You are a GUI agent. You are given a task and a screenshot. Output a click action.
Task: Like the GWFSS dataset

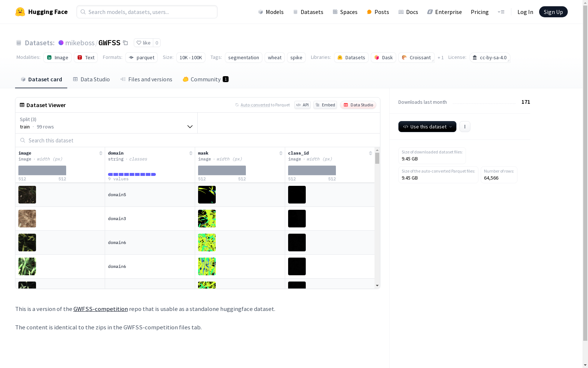point(143,43)
